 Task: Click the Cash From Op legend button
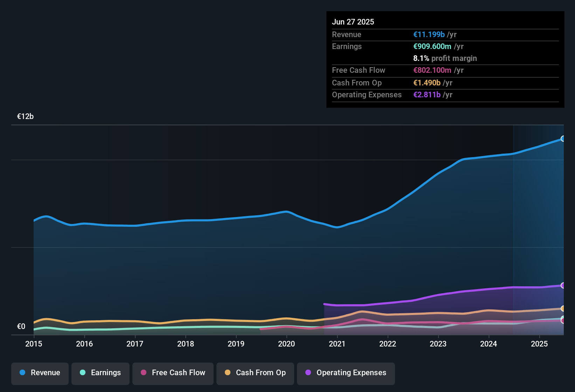point(255,373)
